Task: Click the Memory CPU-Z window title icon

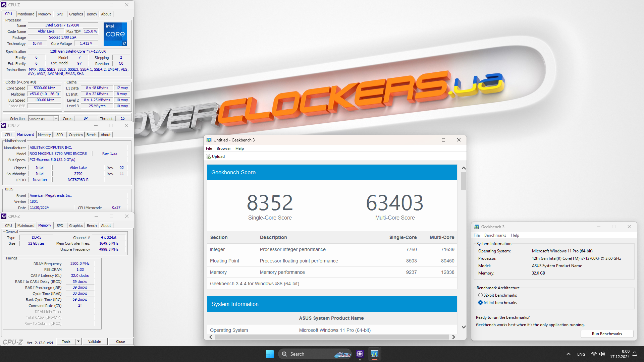Action: 4,216
